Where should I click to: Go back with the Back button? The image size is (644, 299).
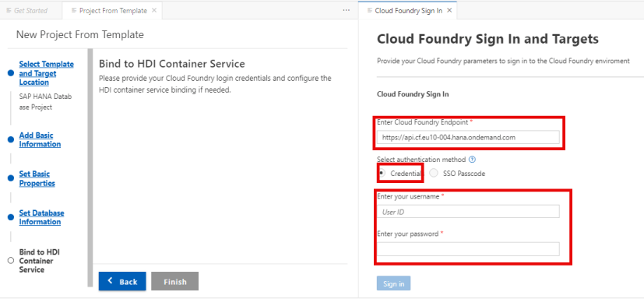122,281
